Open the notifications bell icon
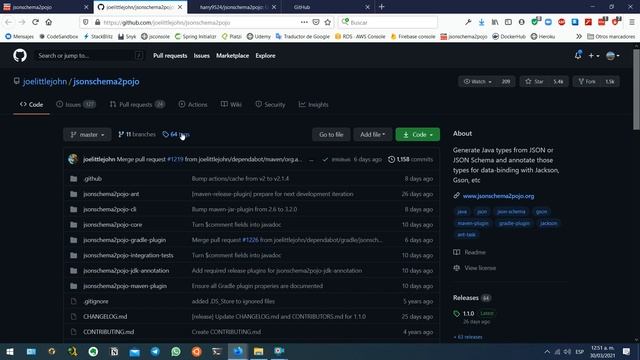Screen dimensions: 640x360 [x=578, y=55]
